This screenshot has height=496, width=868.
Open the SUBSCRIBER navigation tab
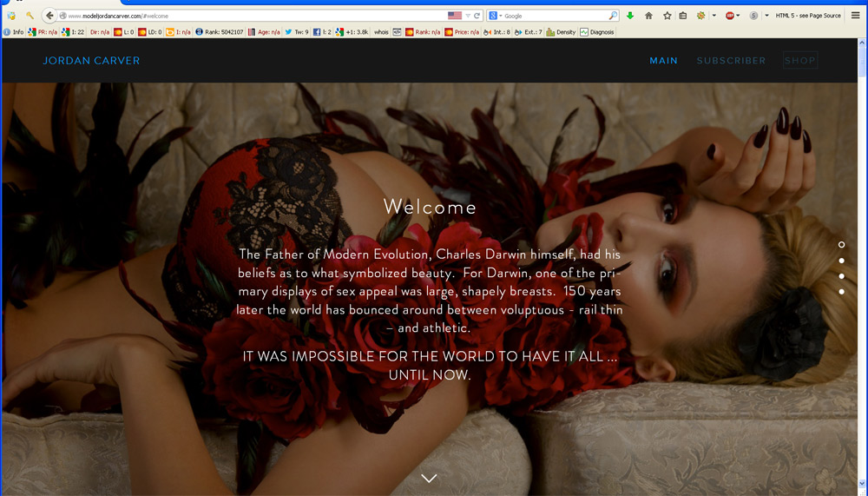(x=731, y=61)
